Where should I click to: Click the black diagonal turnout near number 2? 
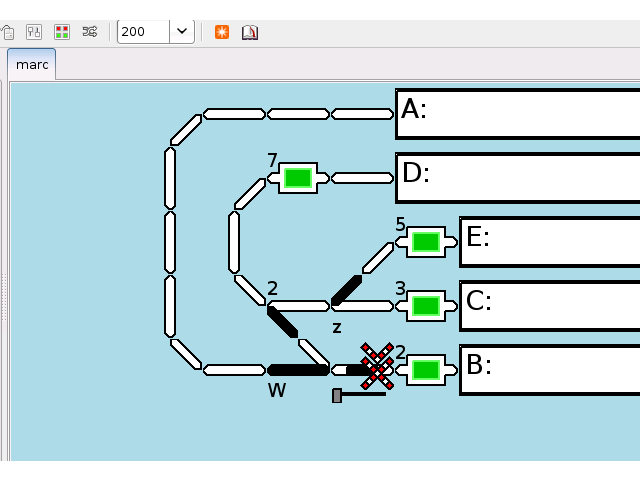click(282, 321)
